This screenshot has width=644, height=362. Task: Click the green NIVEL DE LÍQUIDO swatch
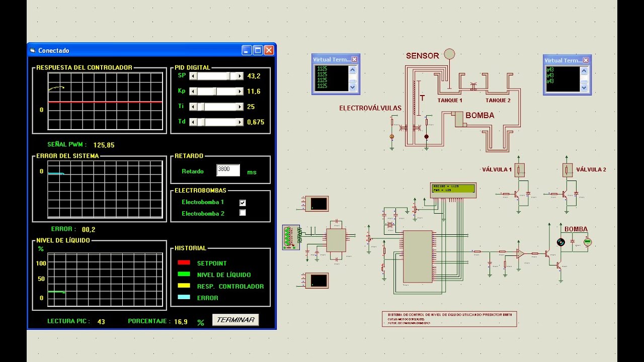184,274
